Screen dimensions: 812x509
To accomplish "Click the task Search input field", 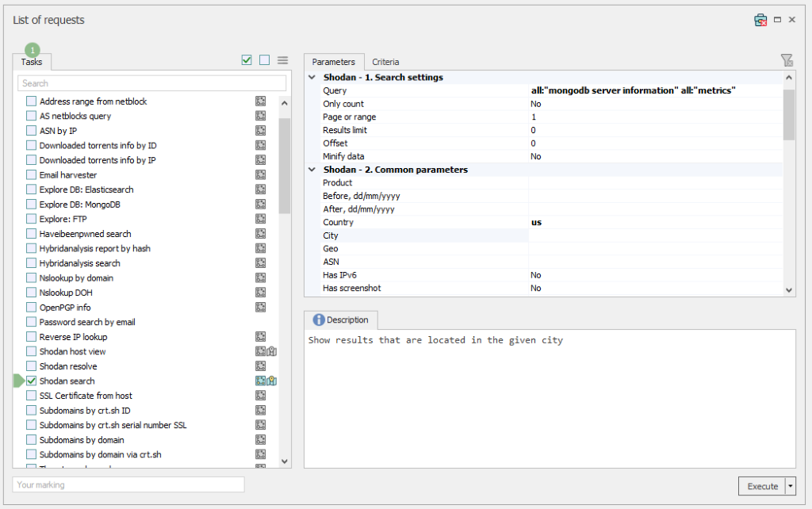I will tap(151, 83).
